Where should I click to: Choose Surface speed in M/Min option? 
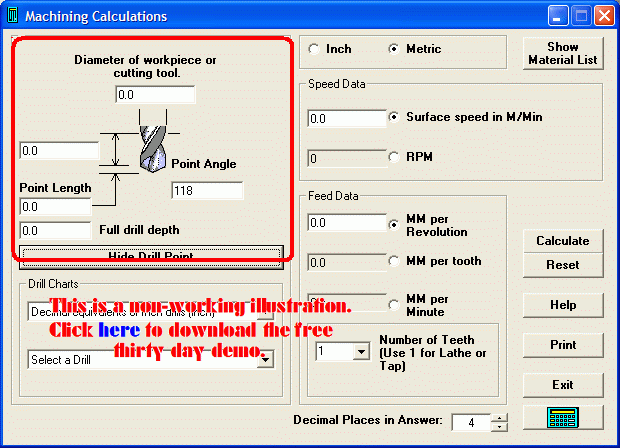click(x=393, y=117)
